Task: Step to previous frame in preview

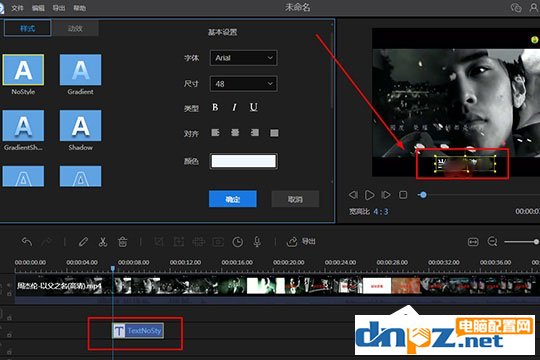Action: pyautogui.click(x=353, y=195)
